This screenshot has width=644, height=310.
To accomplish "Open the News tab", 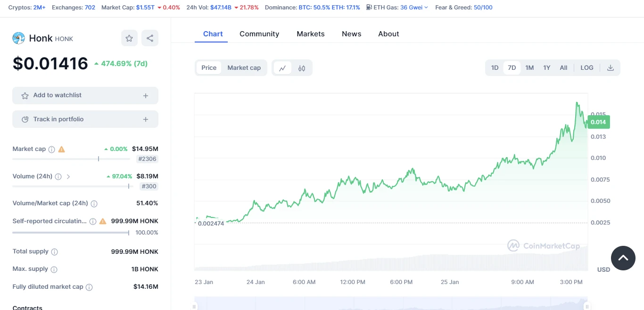I will click(x=352, y=34).
